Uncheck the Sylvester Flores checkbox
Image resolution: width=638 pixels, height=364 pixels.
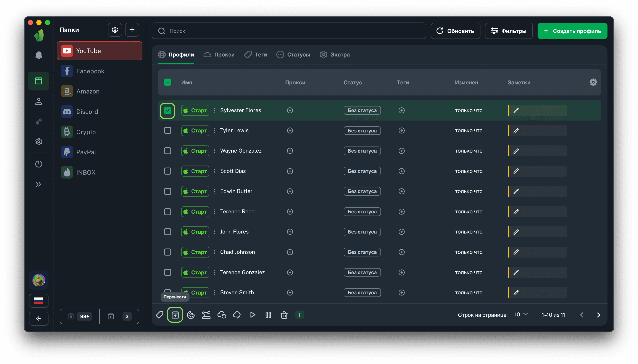(x=168, y=110)
